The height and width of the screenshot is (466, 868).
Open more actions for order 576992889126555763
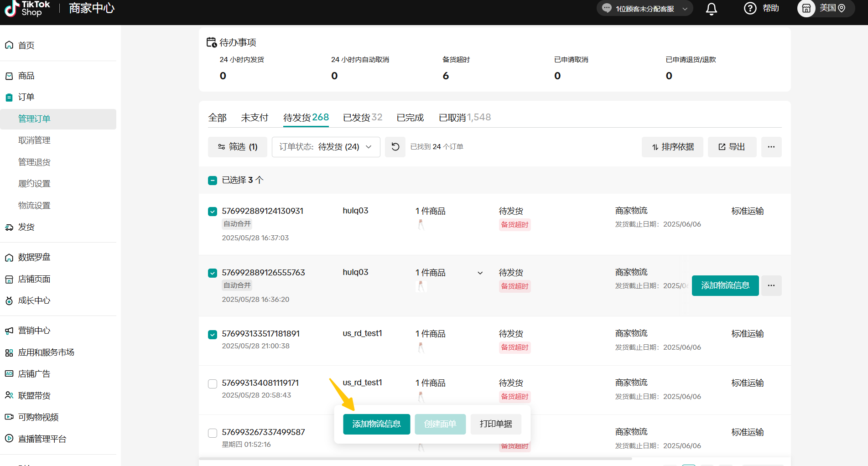pos(771,285)
